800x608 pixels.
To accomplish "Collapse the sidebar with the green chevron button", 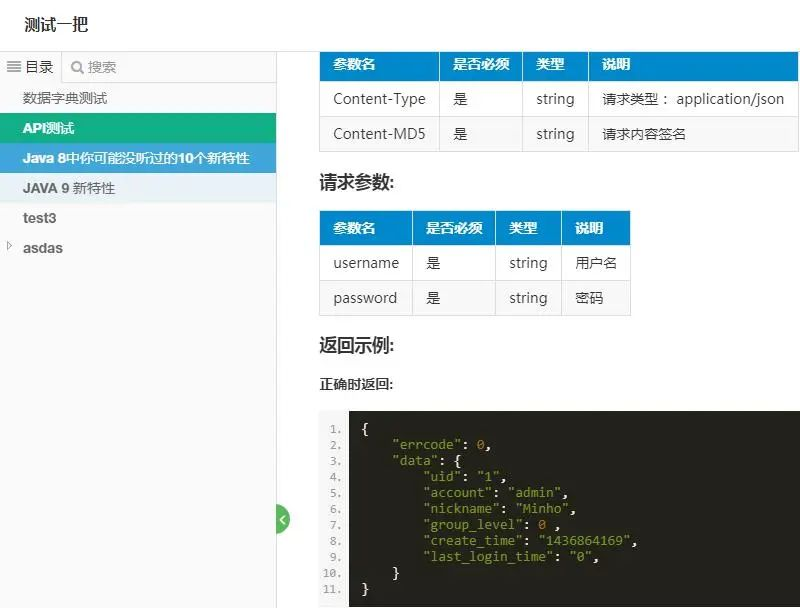I will pyautogui.click(x=282, y=520).
